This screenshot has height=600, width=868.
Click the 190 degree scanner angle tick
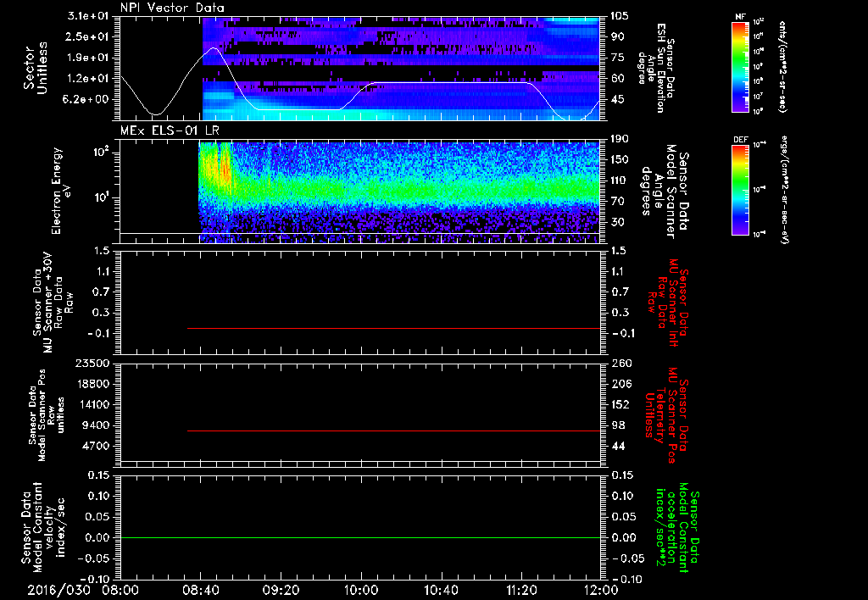[620, 139]
